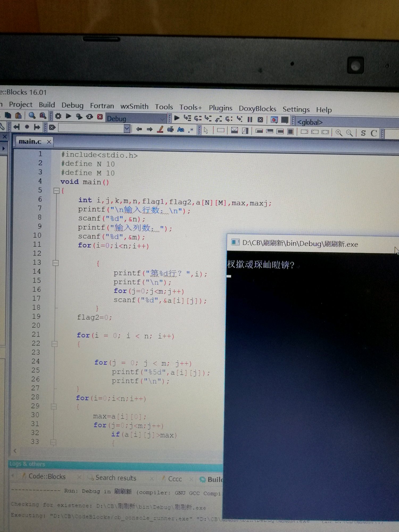Screen dimensions: 399x532
Task: Open the Fortran menu
Action: tap(102, 106)
